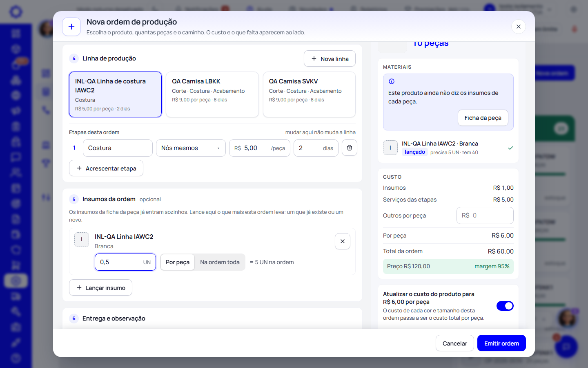The image size is (588, 368).
Task: Add a step with Acrescentar etapa
Action: tap(106, 168)
